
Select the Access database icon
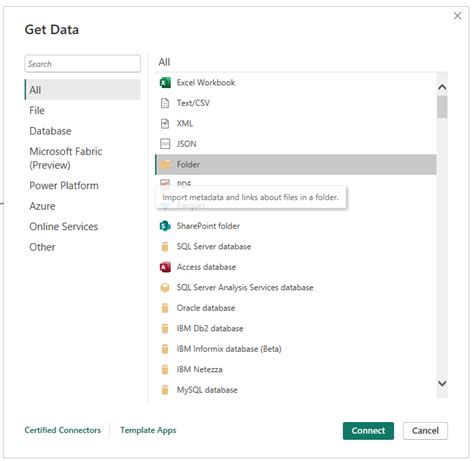coord(165,267)
